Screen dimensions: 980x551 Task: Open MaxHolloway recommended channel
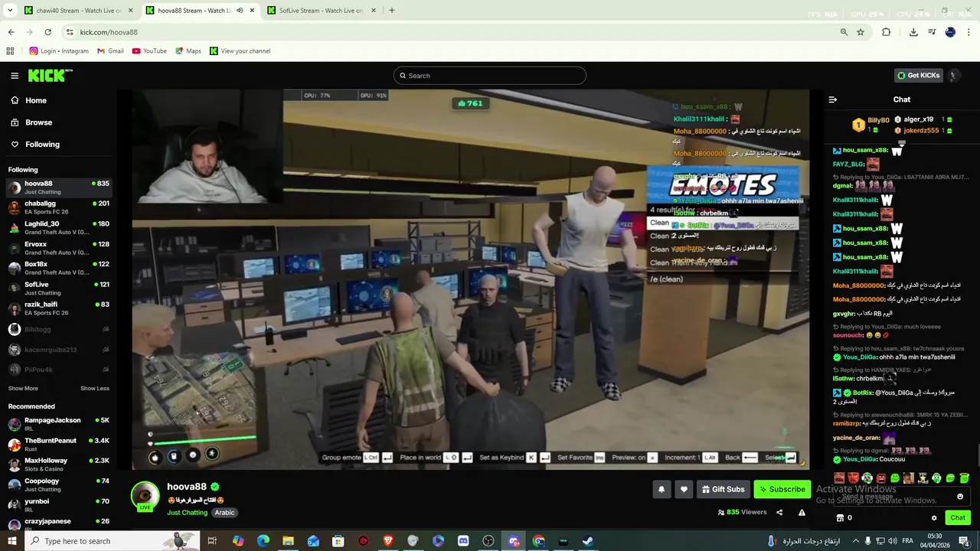(58, 465)
